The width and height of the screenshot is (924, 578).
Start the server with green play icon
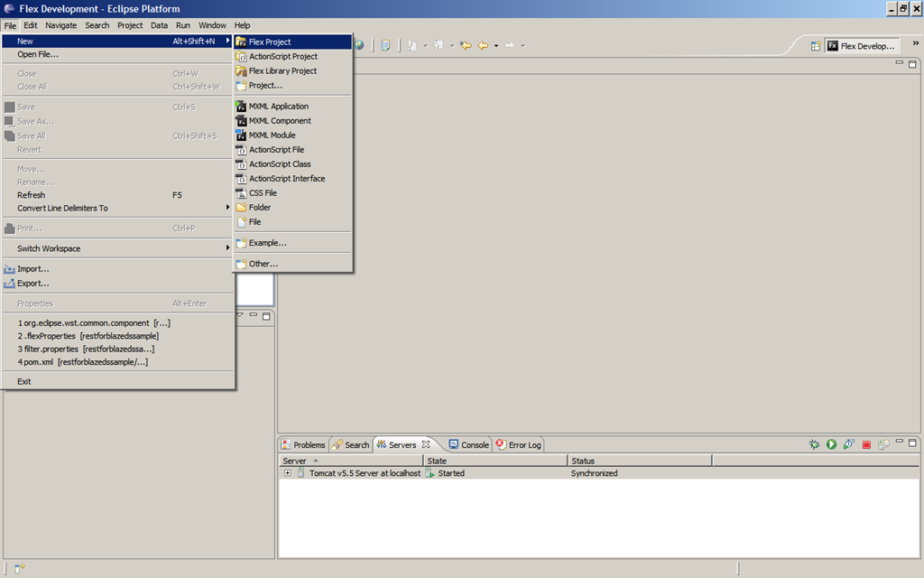[831, 444]
